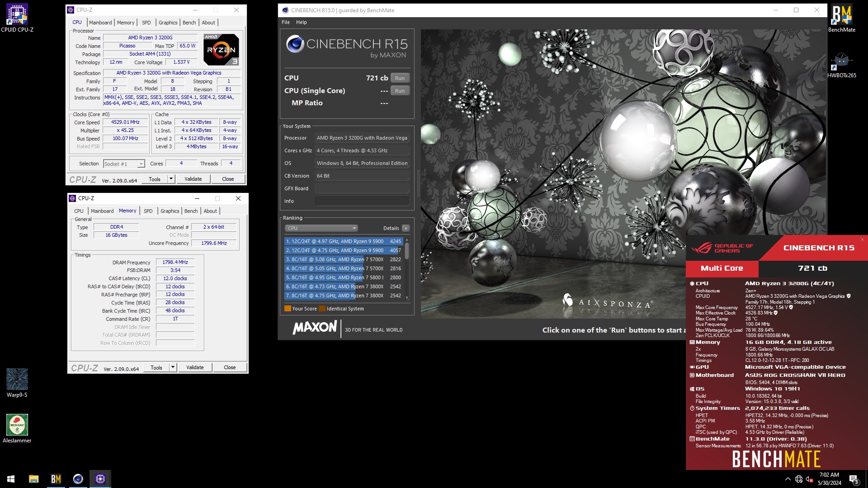The image size is (868, 488).
Task: Click the Processor field in Cinebench Your System
Action: [362, 138]
